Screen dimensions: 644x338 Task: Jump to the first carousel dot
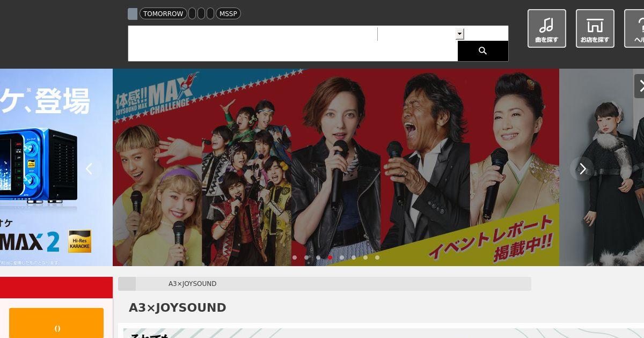(x=295, y=258)
